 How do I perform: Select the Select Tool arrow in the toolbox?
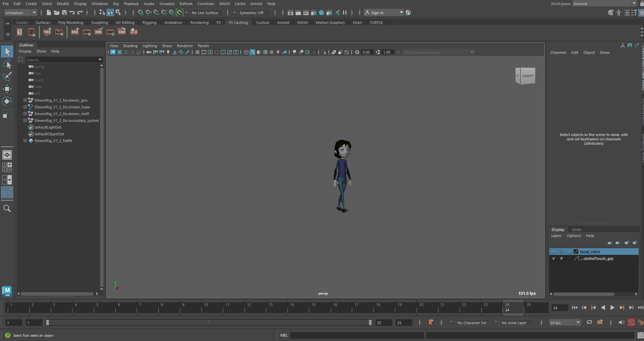click(x=7, y=52)
